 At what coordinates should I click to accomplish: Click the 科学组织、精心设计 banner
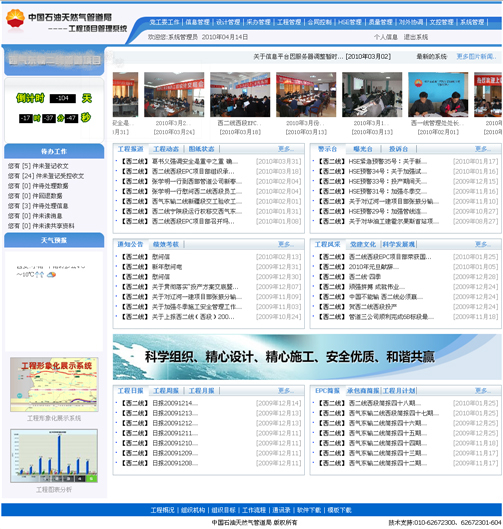point(307,357)
